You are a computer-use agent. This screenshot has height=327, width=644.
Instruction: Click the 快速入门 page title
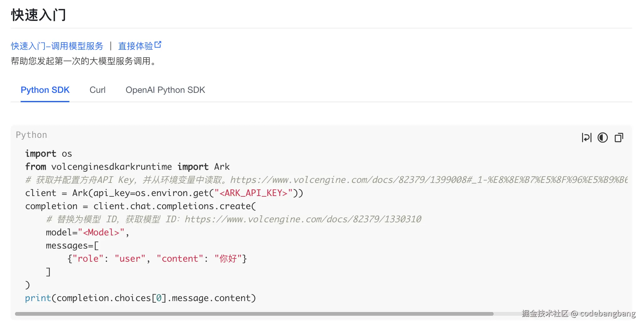(x=38, y=14)
